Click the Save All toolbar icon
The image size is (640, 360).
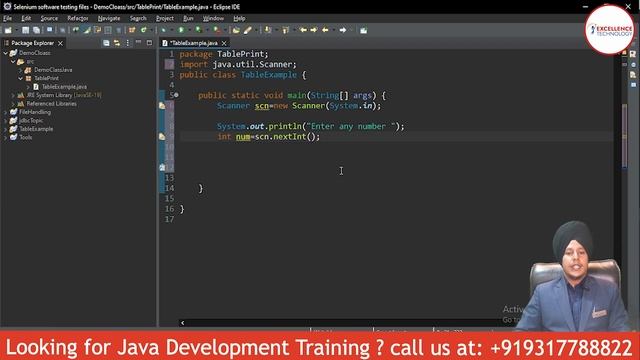click(36, 30)
